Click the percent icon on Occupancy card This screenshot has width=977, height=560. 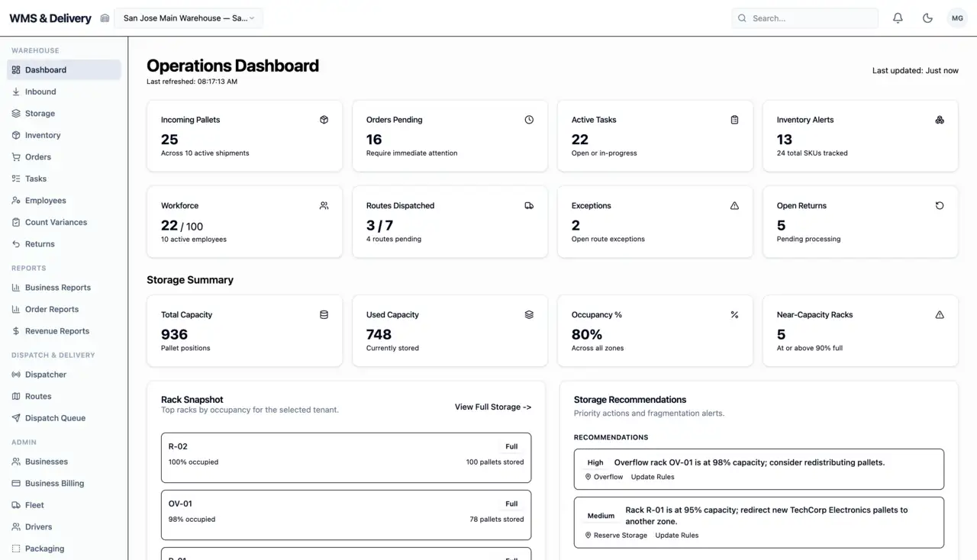[x=734, y=314]
